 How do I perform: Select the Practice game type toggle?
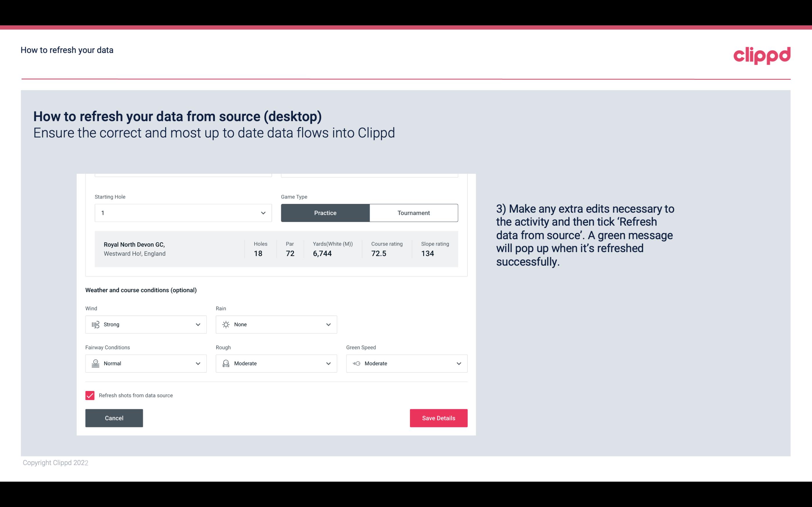pos(325,213)
